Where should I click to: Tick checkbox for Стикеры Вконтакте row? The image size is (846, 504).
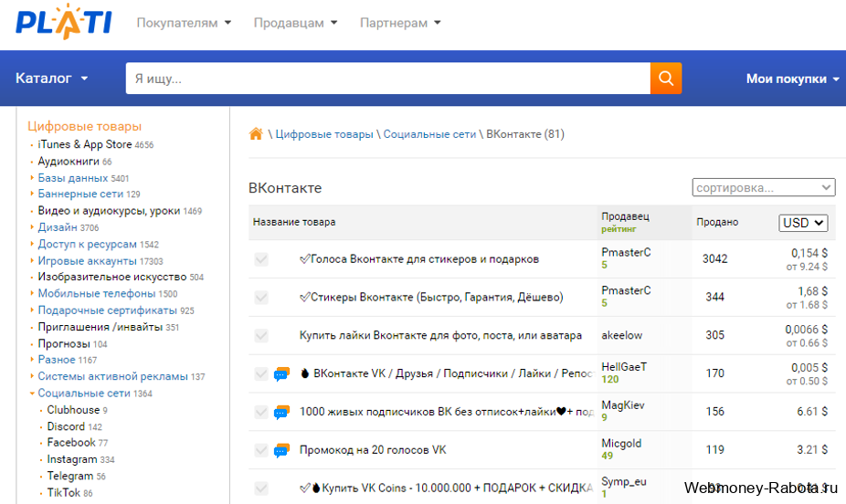261,298
